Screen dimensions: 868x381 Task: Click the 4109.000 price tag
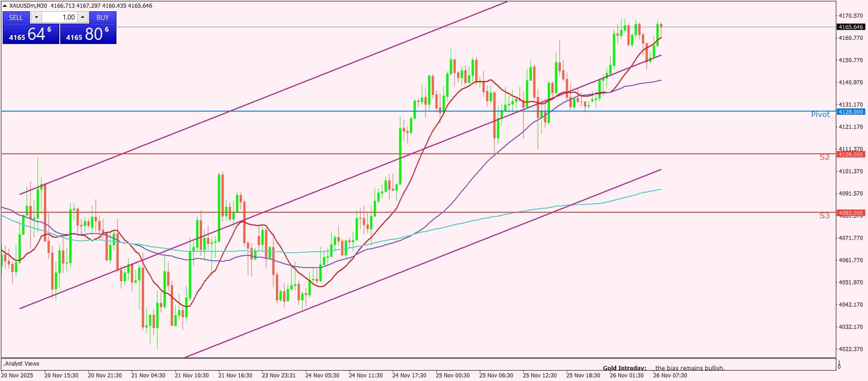[851, 154]
